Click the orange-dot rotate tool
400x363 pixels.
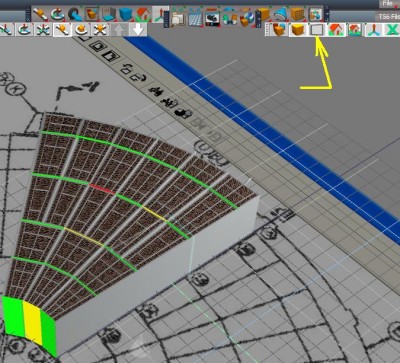click(x=81, y=30)
